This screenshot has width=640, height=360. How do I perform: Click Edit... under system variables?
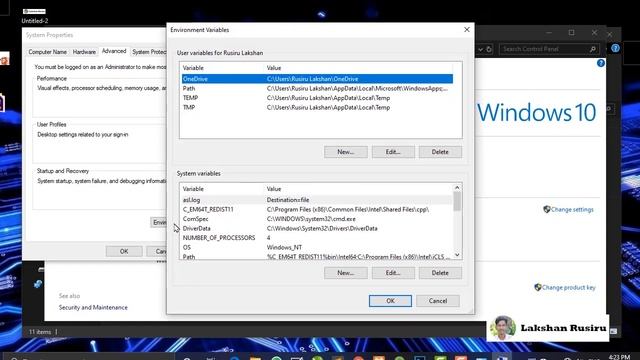click(x=393, y=273)
